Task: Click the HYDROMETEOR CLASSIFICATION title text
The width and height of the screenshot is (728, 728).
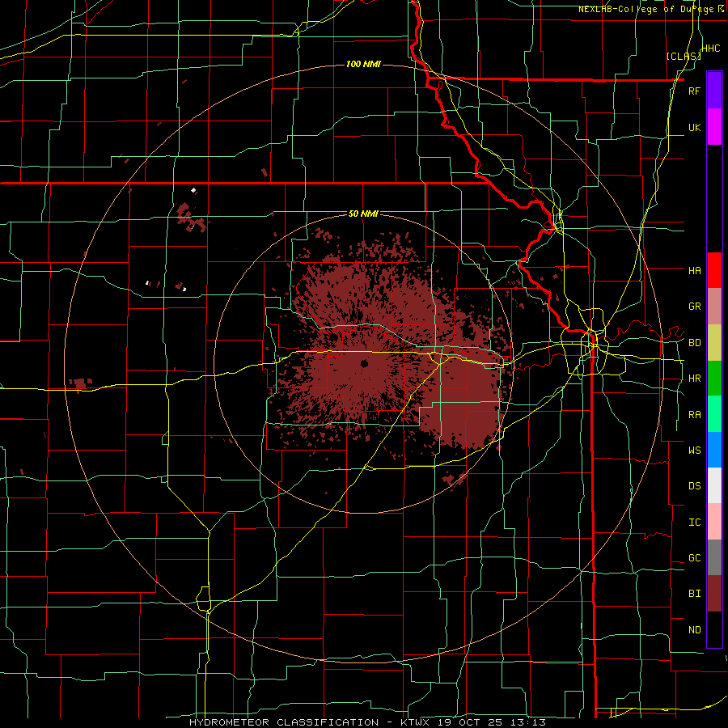Action: pyautogui.click(x=284, y=722)
